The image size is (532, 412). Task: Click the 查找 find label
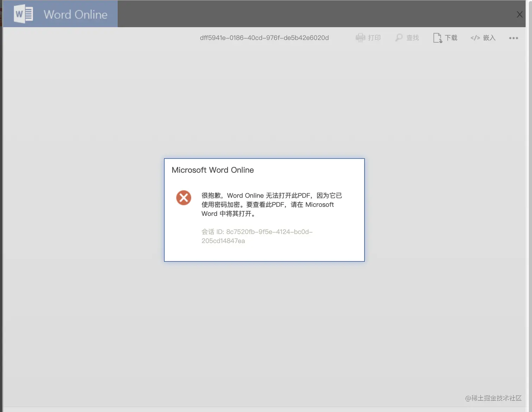point(413,38)
